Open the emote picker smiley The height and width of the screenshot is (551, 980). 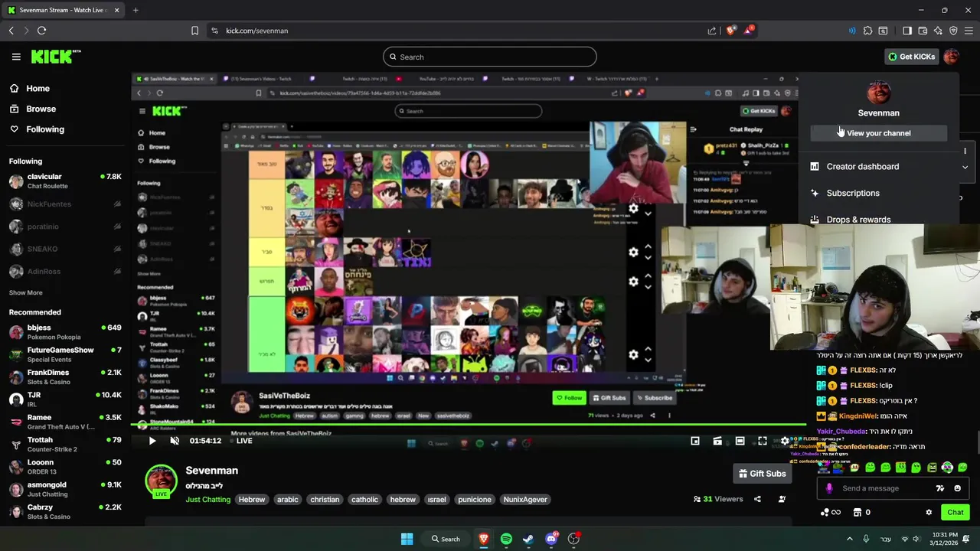point(957,488)
